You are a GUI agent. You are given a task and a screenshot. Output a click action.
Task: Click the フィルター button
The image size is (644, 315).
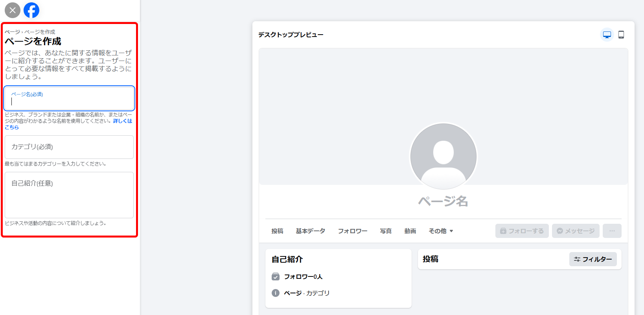pyautogui.click(x=593, y=259)
